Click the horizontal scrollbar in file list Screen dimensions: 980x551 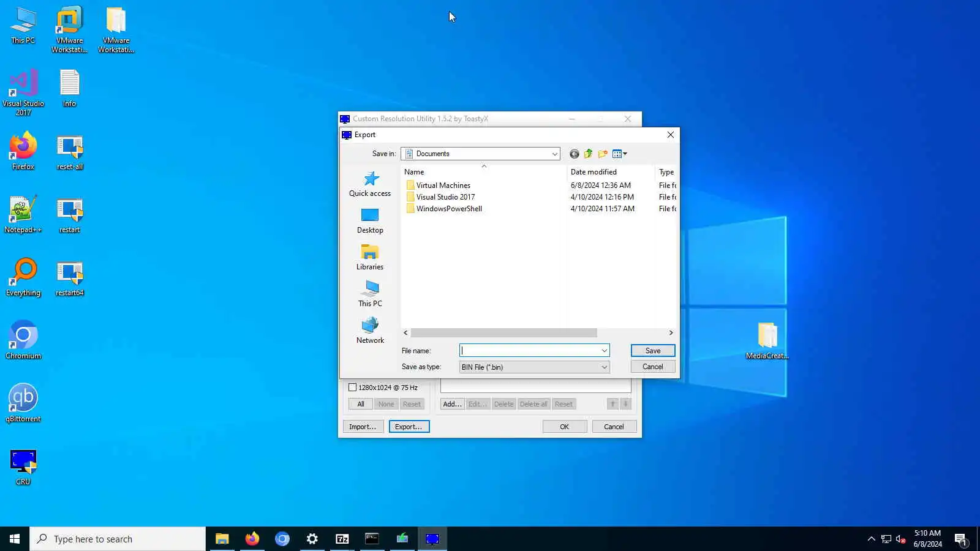503,333
